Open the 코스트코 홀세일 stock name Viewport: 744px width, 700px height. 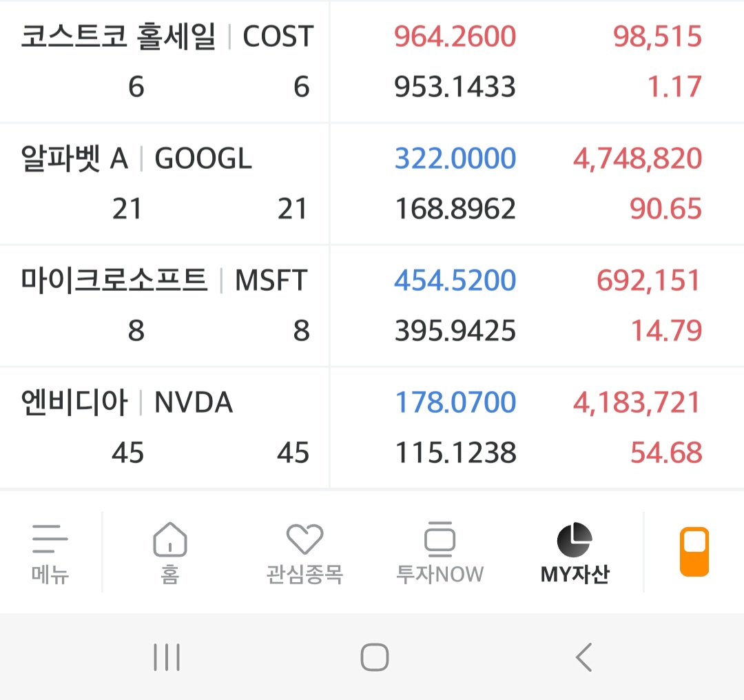(x=118, y=37)
